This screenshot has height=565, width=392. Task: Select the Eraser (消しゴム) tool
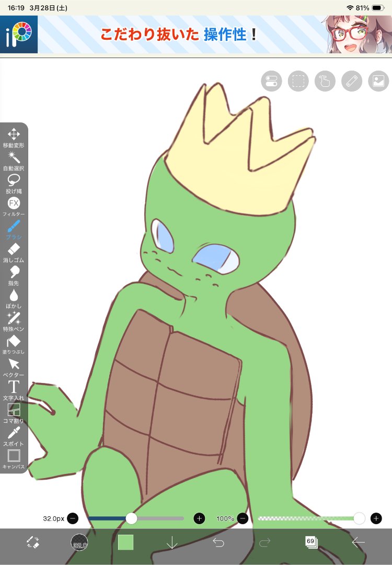(x=14, y=253)
